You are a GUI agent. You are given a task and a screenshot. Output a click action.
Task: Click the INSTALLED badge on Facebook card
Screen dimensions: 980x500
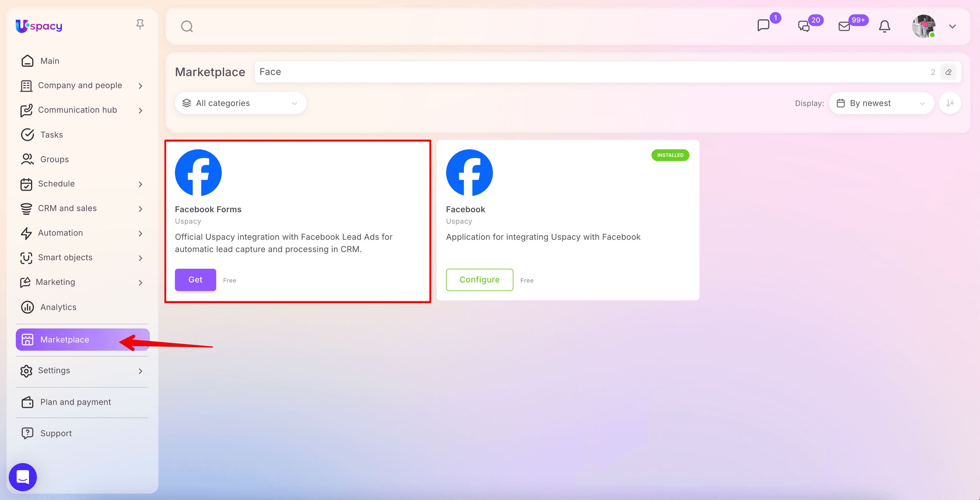tap(670, 155)
